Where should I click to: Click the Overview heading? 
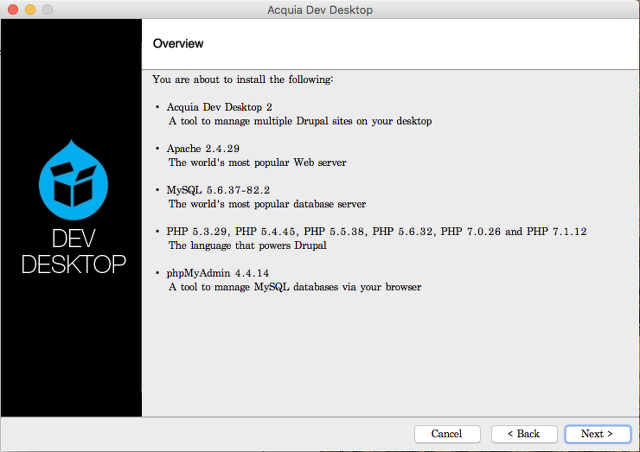pos(178,44)
